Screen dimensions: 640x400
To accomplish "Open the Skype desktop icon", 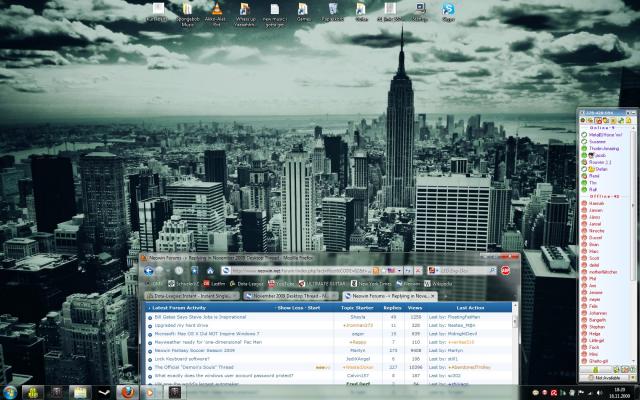I will 448,11.
